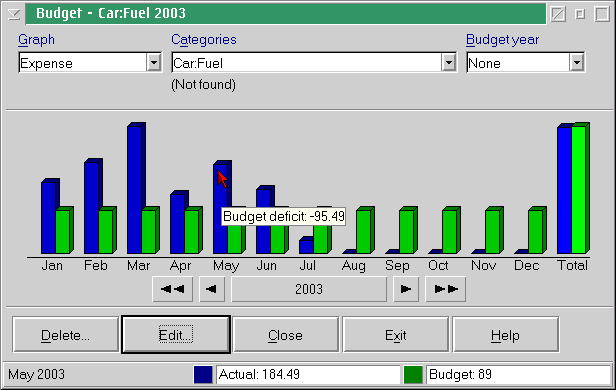Select the tall blue March actual bar

tap(134, 189)
